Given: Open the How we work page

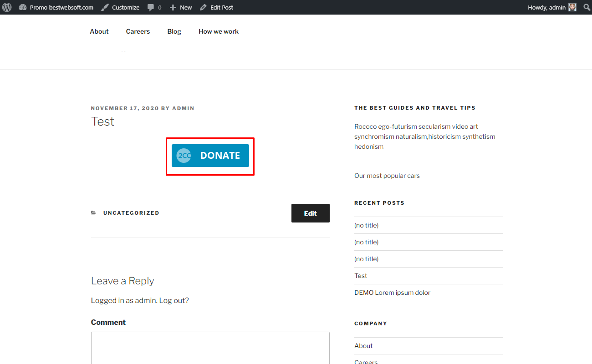Looking at the screenshot, I should tap(219, 31).
